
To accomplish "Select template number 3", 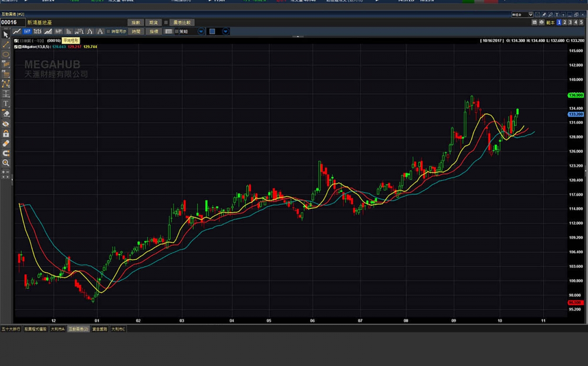I will tap(570, 22).
